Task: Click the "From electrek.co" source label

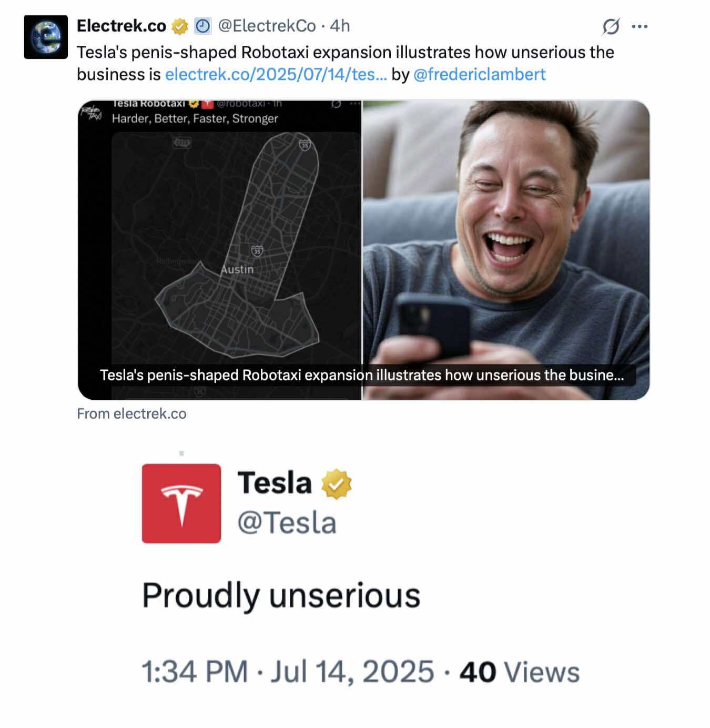Action: pos(131,414)
